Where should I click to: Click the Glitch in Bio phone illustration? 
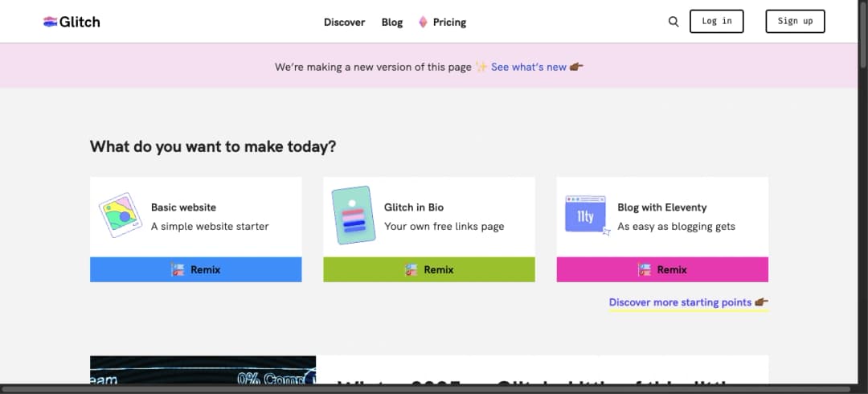(x=353, y=215)
